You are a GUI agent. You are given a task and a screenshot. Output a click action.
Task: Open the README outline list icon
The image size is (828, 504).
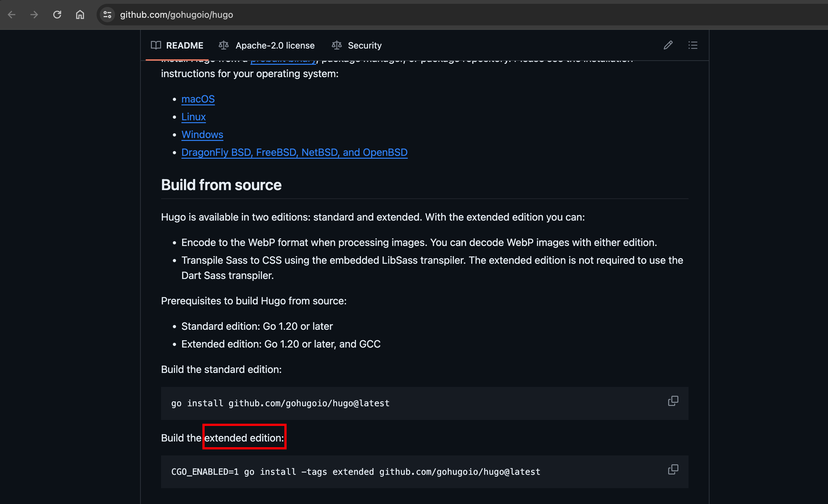[x=693, y=45]
